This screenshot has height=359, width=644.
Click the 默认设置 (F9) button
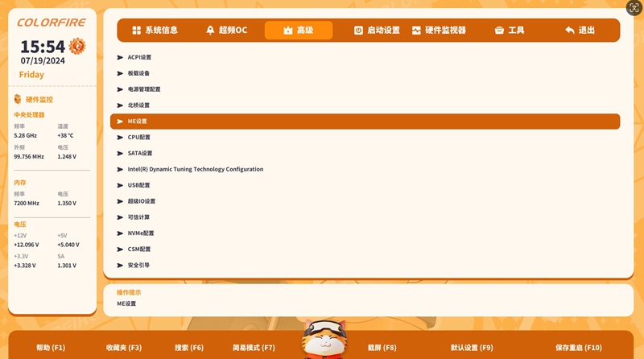pyautogui.click(x=472, y=348)
